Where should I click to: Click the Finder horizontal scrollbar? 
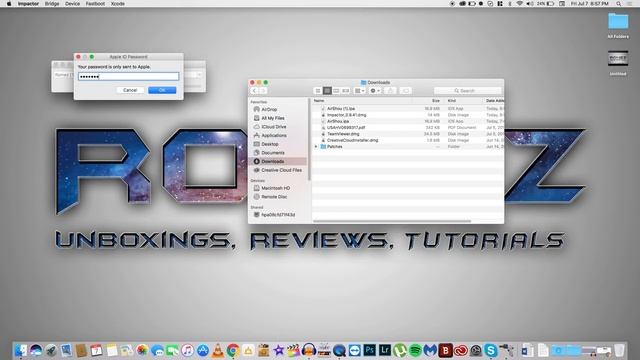(392, 221)
